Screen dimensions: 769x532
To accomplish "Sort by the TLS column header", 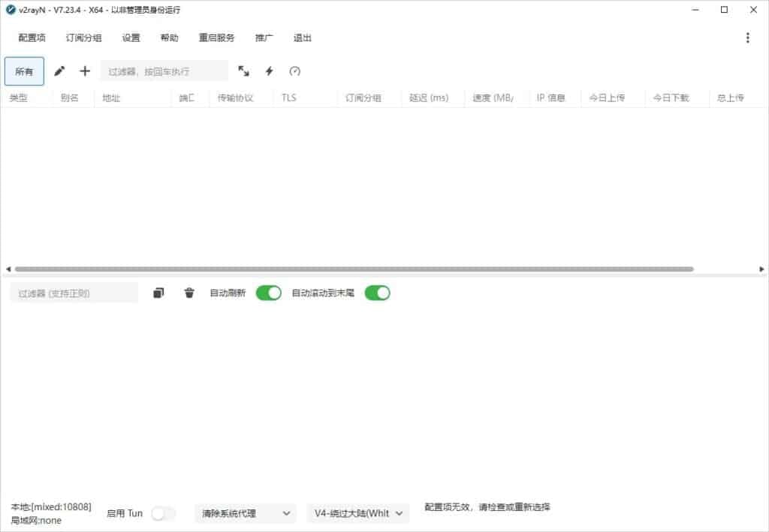I will pos(289,98).
